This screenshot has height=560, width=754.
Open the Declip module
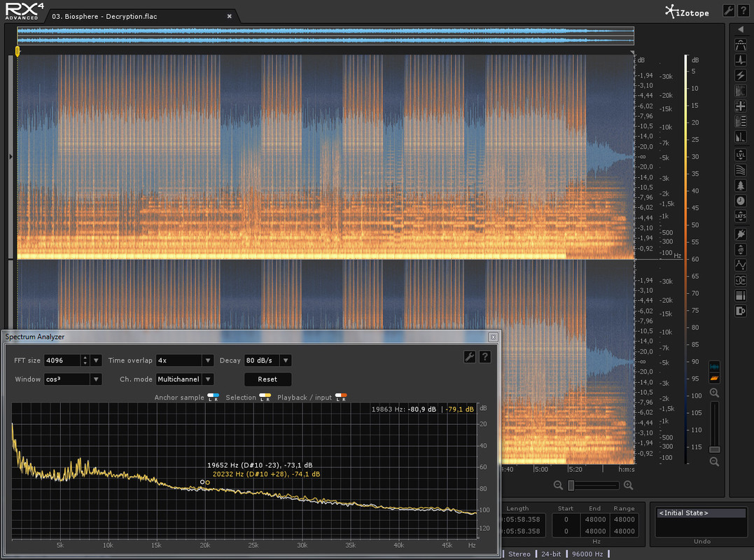coord(741,45)
